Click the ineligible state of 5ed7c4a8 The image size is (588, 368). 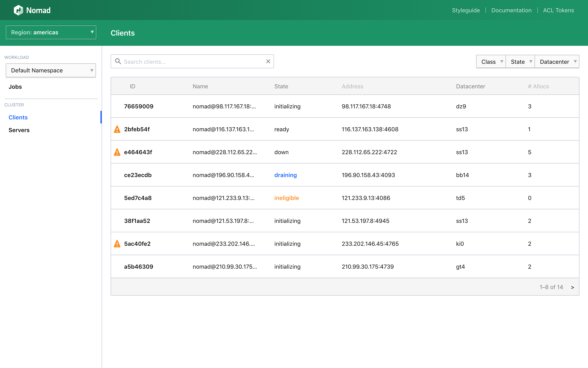pos(286,198)
